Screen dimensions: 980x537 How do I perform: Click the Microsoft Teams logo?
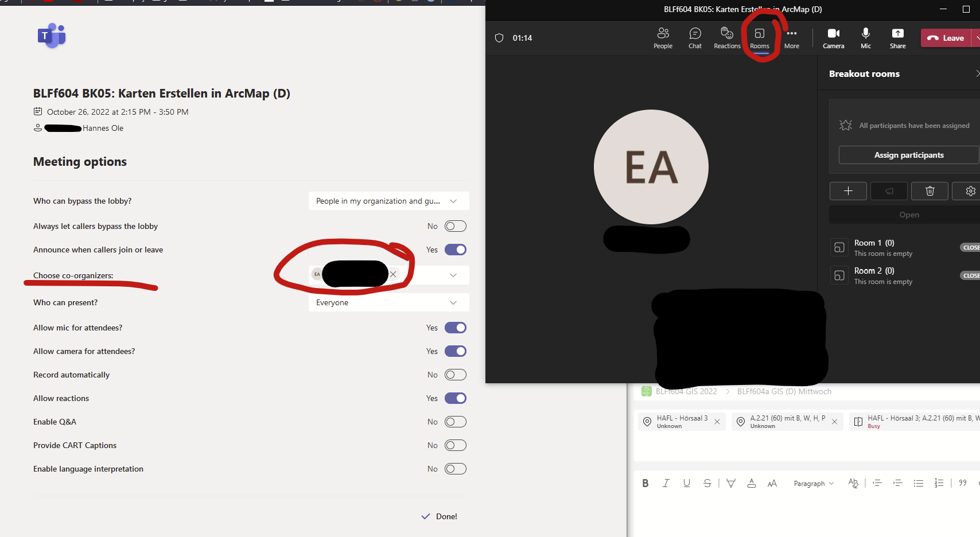[x=52, y=36]
